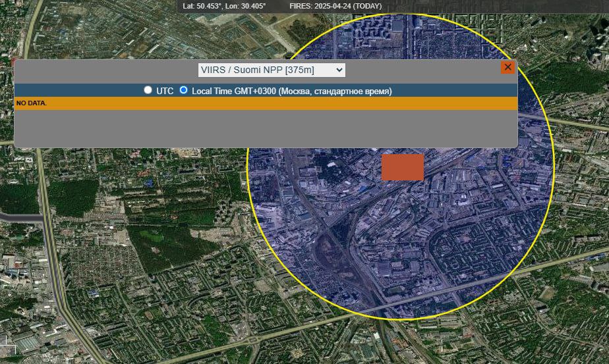Select the UTC radio button
This screenshot has width=609, height=364.
[x=148, y=90]
